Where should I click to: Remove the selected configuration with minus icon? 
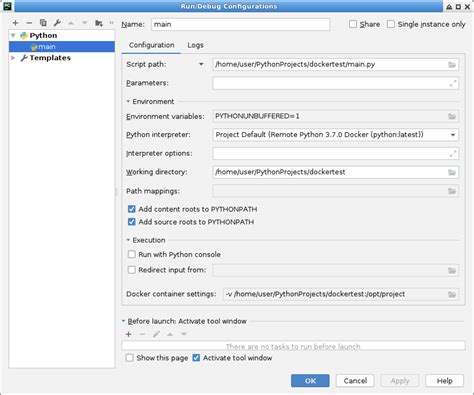point(29,23)
